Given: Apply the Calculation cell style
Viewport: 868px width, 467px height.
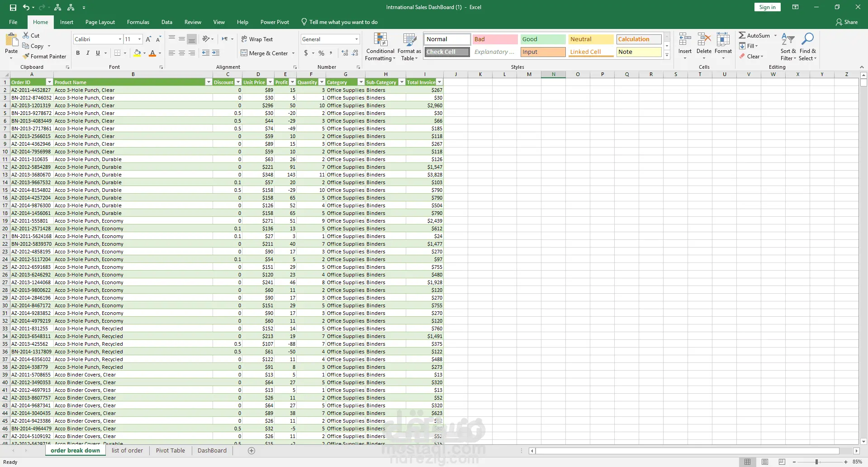Looking at the screenshot, I should coord(639,39).
